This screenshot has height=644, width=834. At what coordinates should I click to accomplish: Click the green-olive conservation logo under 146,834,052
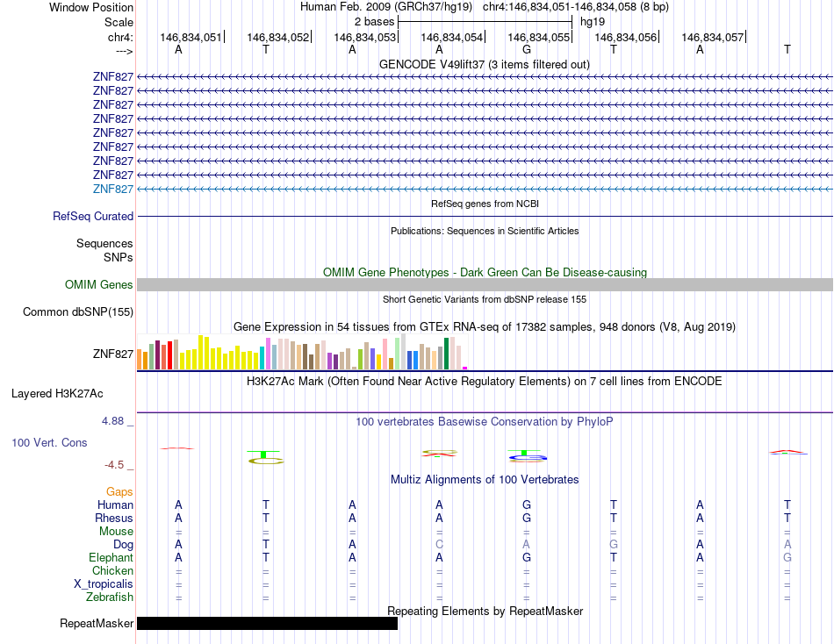[x=266, y=457]
